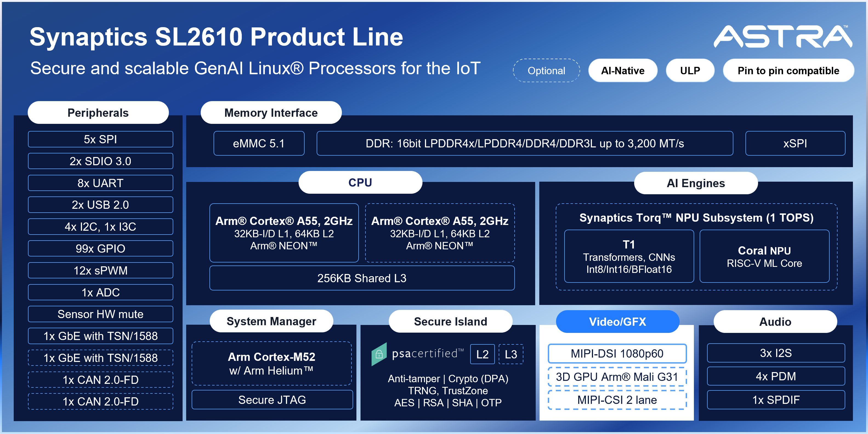
Task: Click the xSPI memory block
Action: (795, 143)
